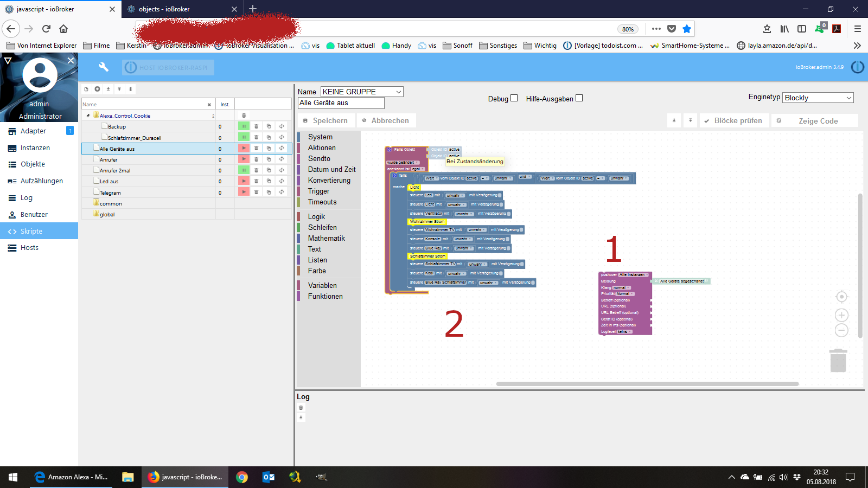Collapse the Alexa_Control_Cookie folder tree arrow

pos(88,115)
